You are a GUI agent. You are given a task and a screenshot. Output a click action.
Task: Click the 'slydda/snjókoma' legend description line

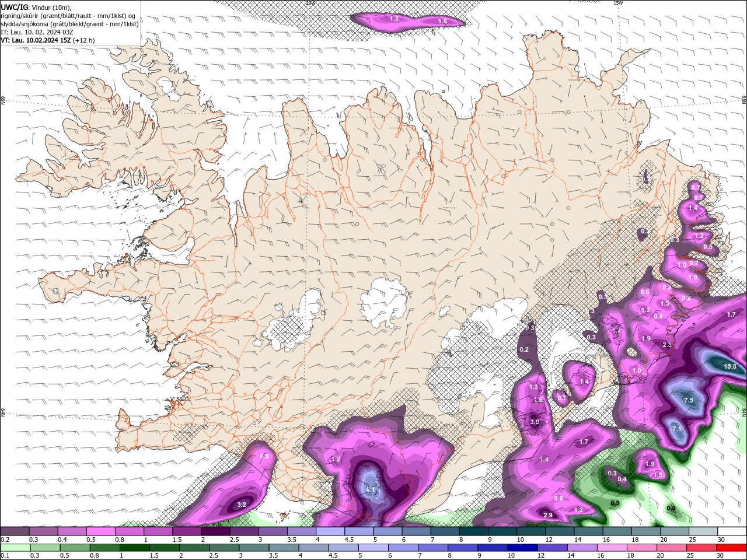click(x=69, y=24)
